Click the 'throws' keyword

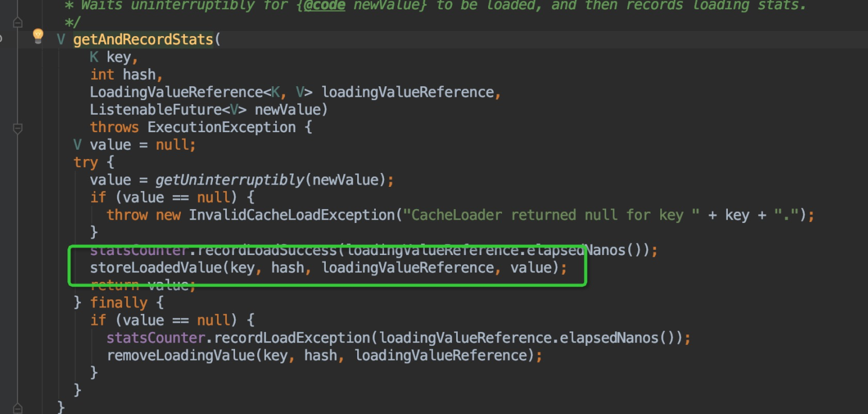(115, 128)
